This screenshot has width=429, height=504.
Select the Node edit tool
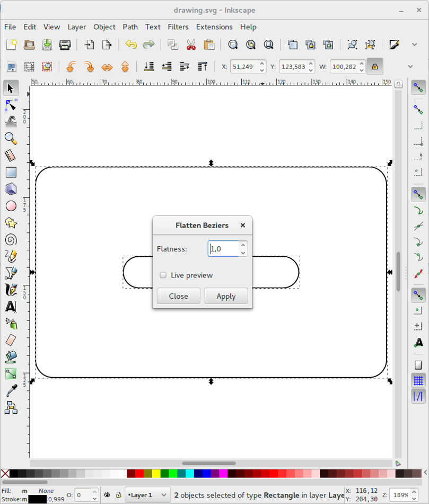pos(11,105)
